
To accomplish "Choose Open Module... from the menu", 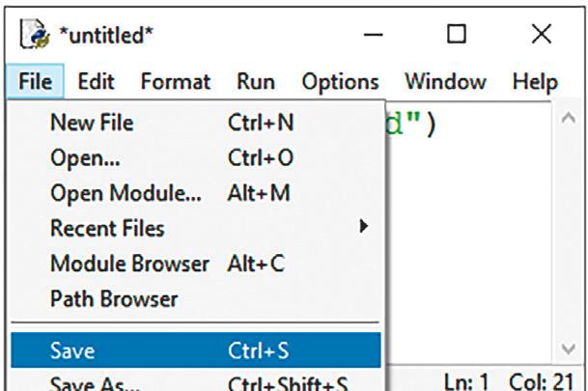I will pos(126,193).
